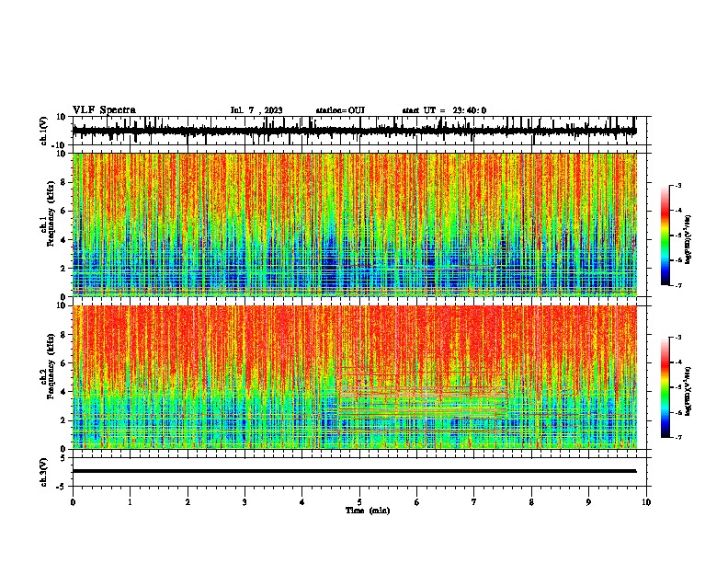Click the ch.1 spectrogram color scale bar
The height and width of the screenshot is (563, 728).
tap(665, 236)
